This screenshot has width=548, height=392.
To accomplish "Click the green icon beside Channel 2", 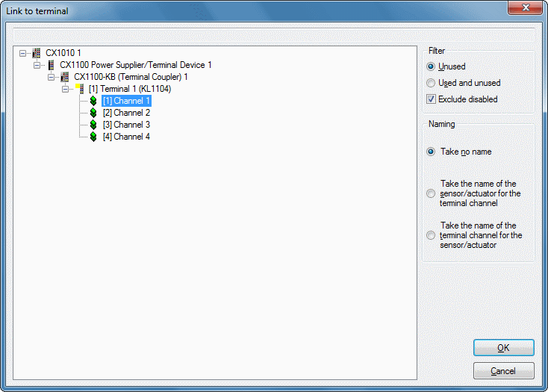I will coord(93,113).
